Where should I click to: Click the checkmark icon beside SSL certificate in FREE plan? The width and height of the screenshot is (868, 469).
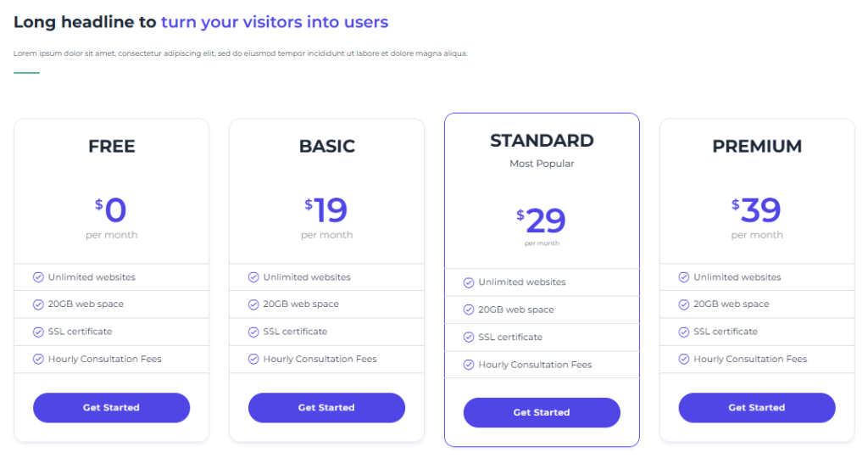[38, 332]
